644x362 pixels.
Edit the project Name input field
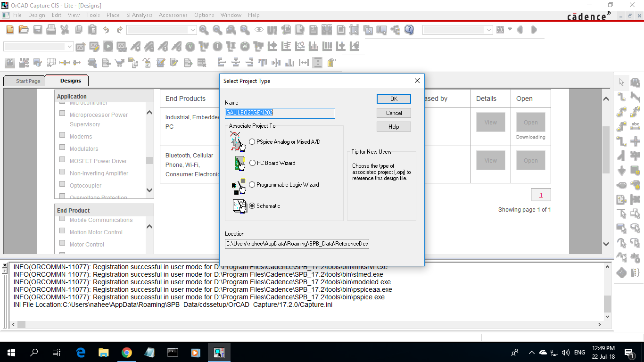280,113
